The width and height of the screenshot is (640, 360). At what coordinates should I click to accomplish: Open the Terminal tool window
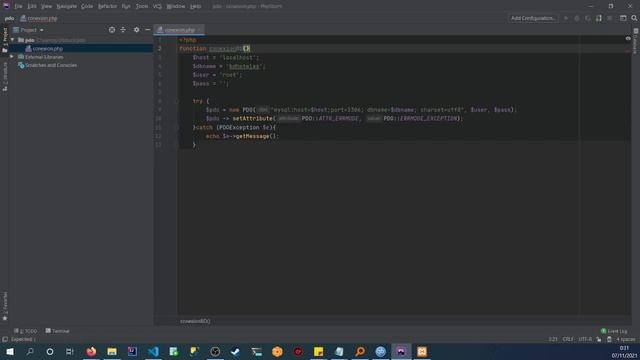tap(58, 331)
